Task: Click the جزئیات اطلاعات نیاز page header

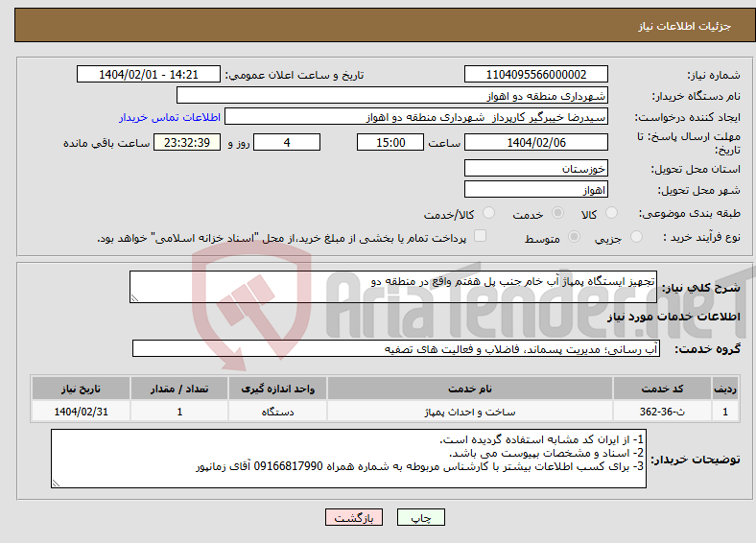Action: 685,26
